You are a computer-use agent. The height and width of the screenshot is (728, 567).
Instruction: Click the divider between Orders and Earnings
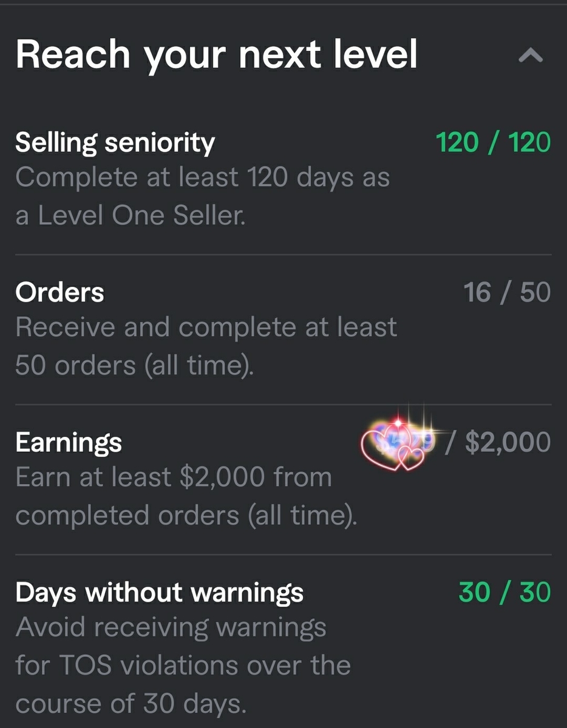pos(283,405)
